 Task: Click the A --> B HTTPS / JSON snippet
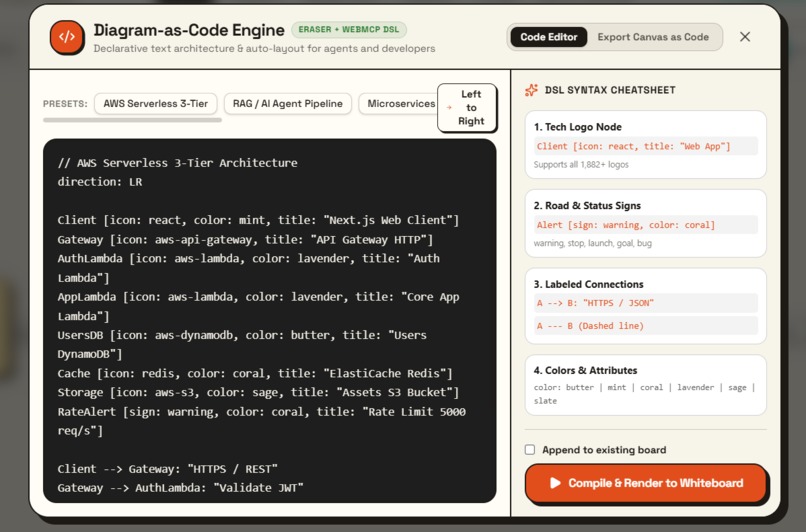pyautogui.click(x=646, y=303)
